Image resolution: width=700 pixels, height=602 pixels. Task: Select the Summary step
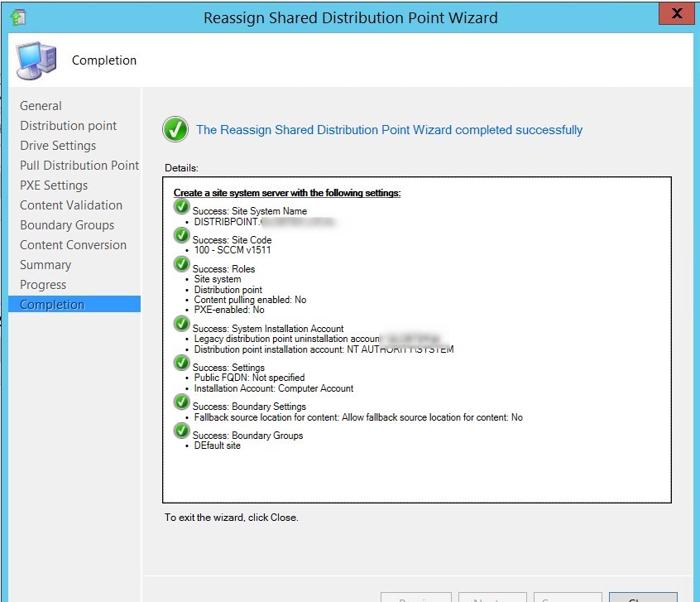coord(46,264)
